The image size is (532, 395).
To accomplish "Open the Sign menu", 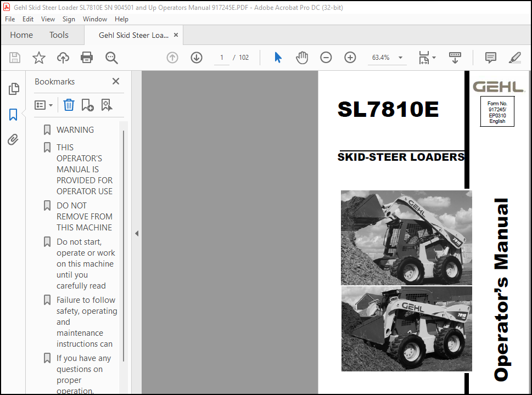I will click(69, 19).
